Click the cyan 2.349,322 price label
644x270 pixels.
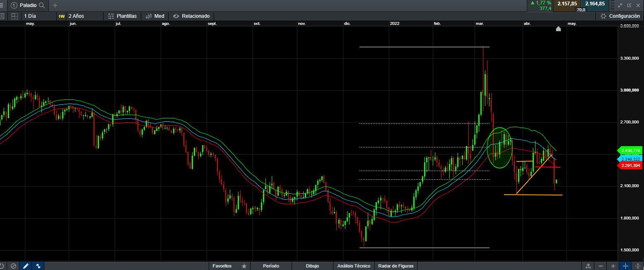(629, 159)
